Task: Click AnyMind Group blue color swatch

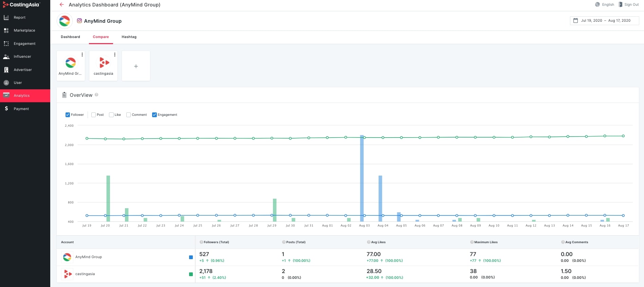Action: click(x=191, y=257)
